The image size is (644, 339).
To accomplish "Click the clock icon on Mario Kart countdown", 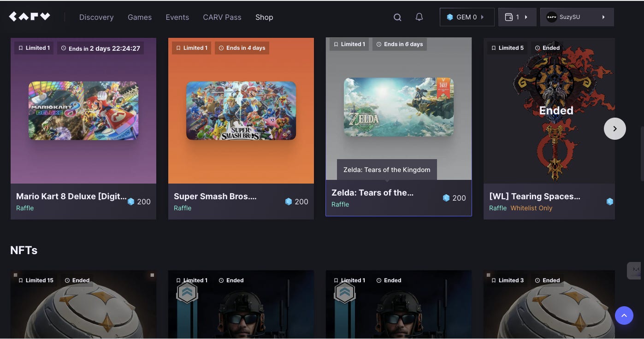I will (x=64, y=48).
